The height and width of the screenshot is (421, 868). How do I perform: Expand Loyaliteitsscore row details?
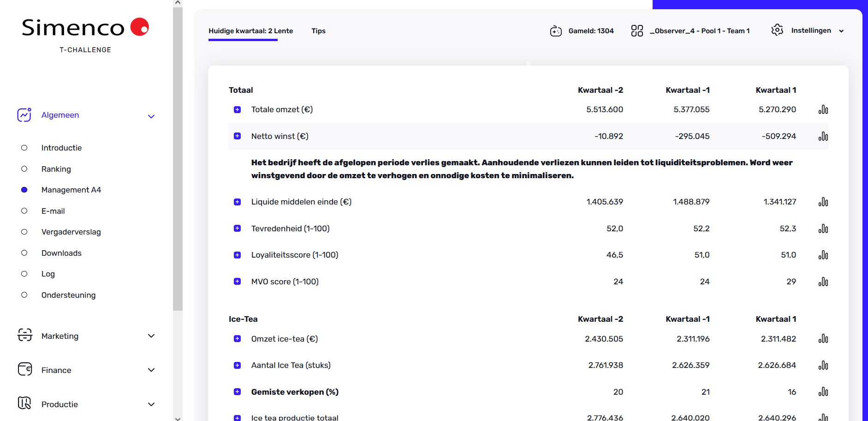[237, 255]
